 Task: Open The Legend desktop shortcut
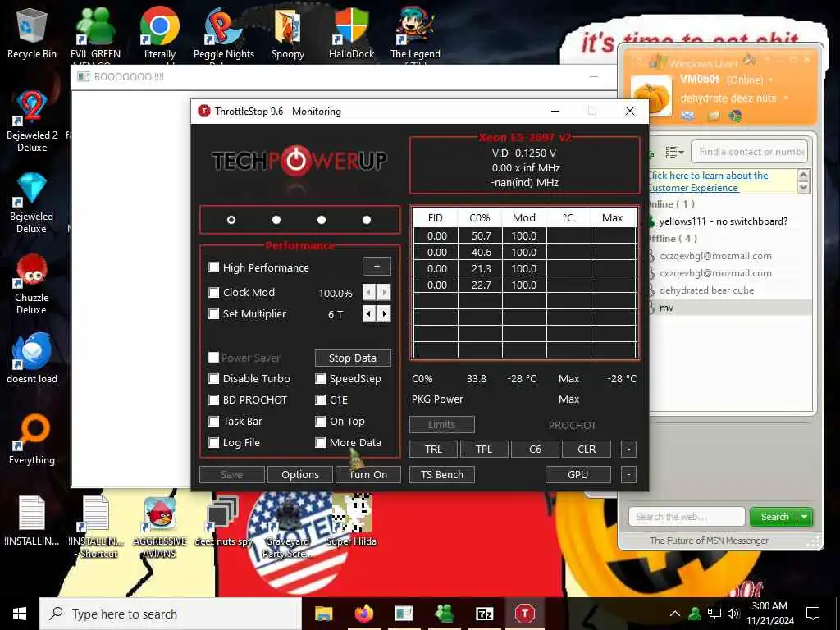(x=415, y=33)
